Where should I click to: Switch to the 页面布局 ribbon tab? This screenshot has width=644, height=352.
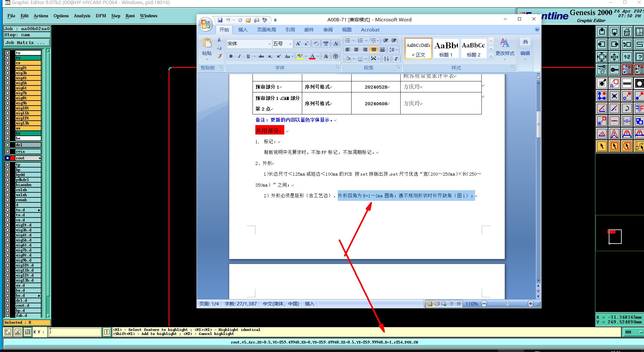coord(266,30)
